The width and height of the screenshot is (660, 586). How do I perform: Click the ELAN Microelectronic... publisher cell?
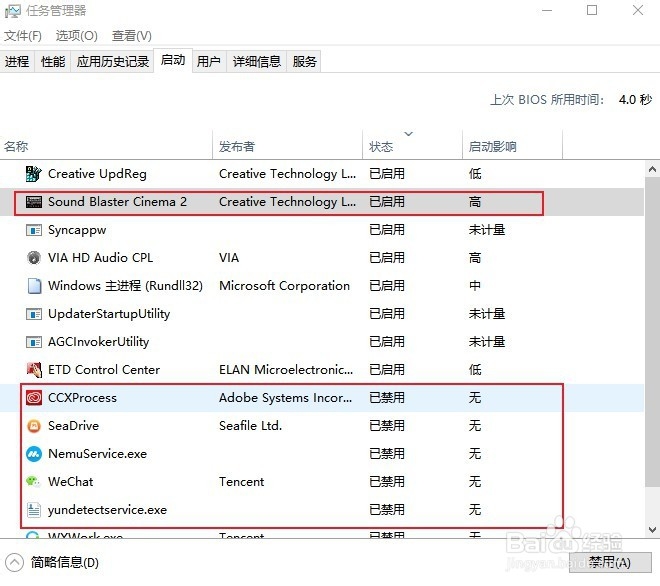point(286,370)
